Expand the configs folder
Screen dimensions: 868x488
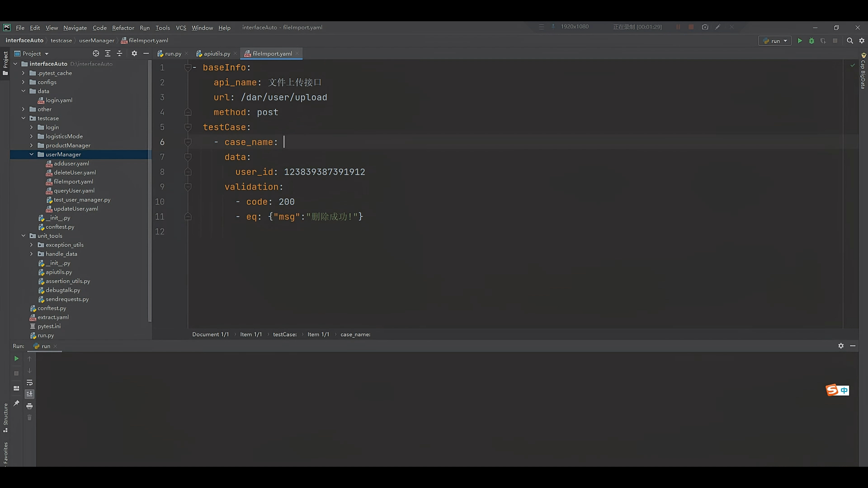click(x=24, y=82)
